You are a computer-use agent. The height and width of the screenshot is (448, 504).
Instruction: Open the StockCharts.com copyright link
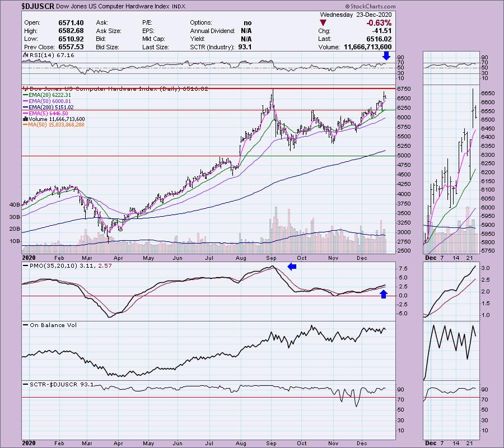pyautogui.click(x=370, y=6)
